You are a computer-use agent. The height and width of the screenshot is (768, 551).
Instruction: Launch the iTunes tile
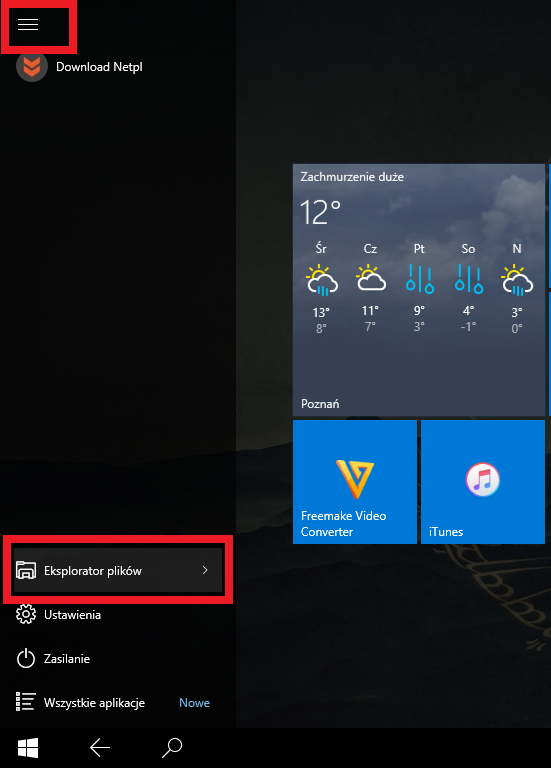click(x=483, y=482)
